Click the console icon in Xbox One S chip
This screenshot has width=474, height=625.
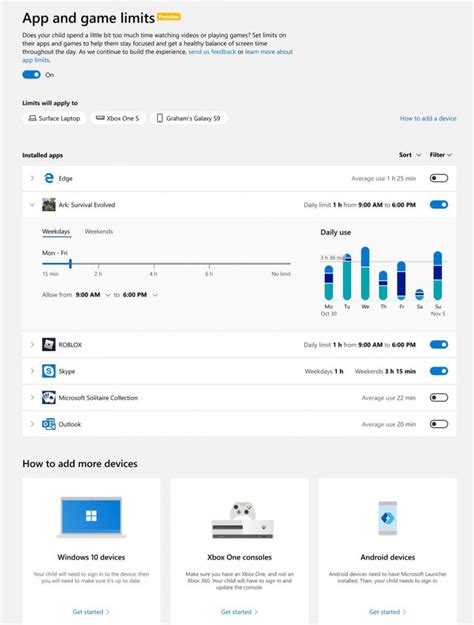click(x=100, y=118)
